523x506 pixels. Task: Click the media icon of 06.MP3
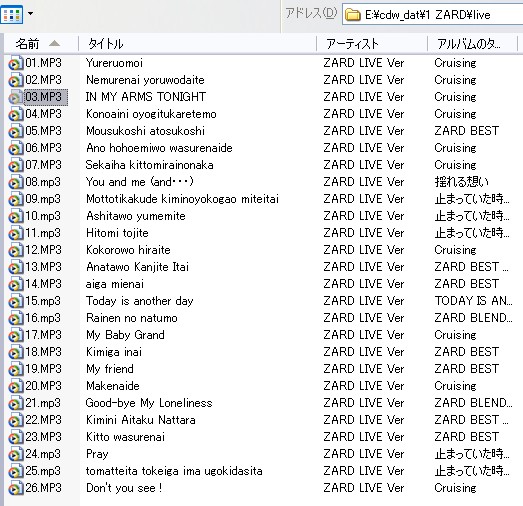[x=15, y=148]
